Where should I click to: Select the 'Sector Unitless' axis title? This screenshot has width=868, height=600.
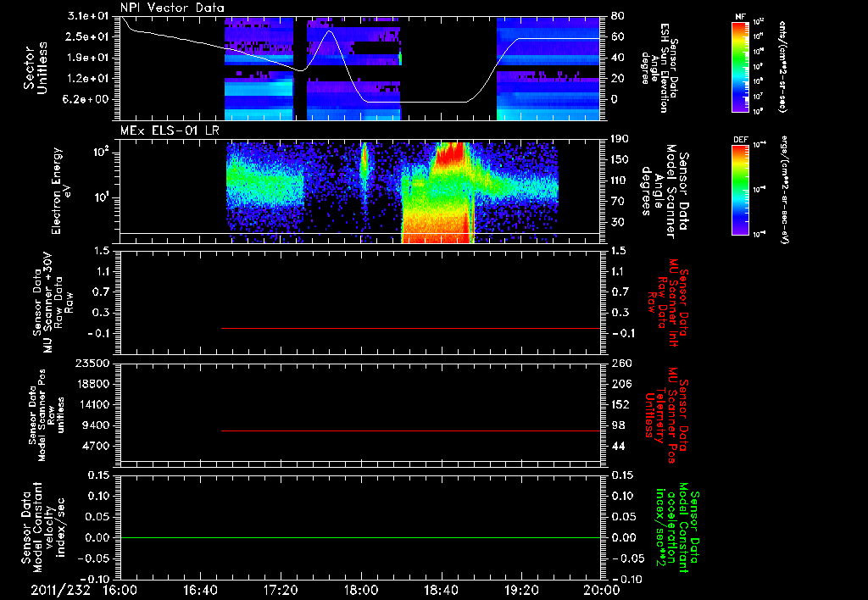tap(36, 68)
